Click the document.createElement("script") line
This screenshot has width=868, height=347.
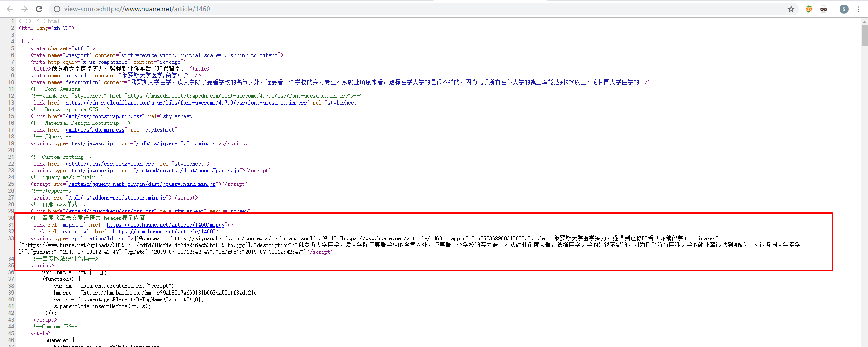[x=115, y=286]
